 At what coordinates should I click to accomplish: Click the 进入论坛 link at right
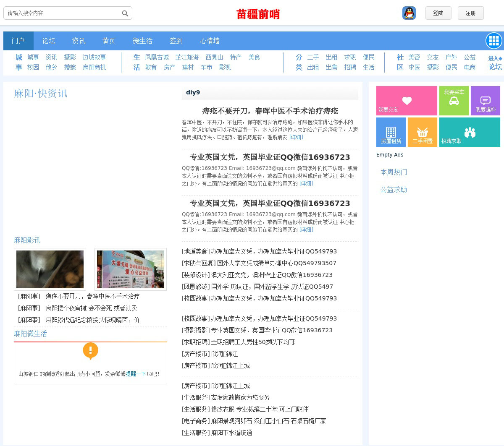(x=495, y=63)
